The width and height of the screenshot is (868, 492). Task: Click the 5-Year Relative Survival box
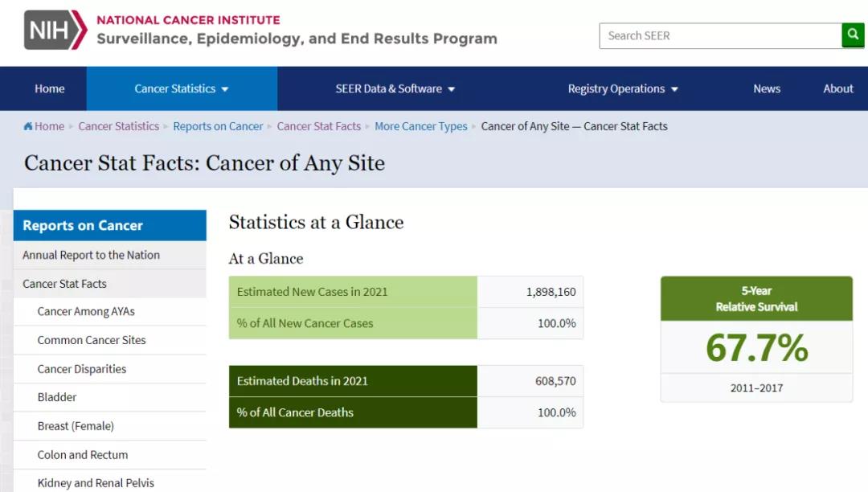coord(756,338)
